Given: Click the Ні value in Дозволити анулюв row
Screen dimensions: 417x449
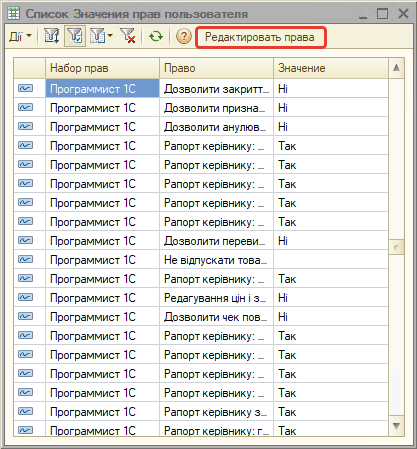Looking at the screenshot, I should point(283,127).
